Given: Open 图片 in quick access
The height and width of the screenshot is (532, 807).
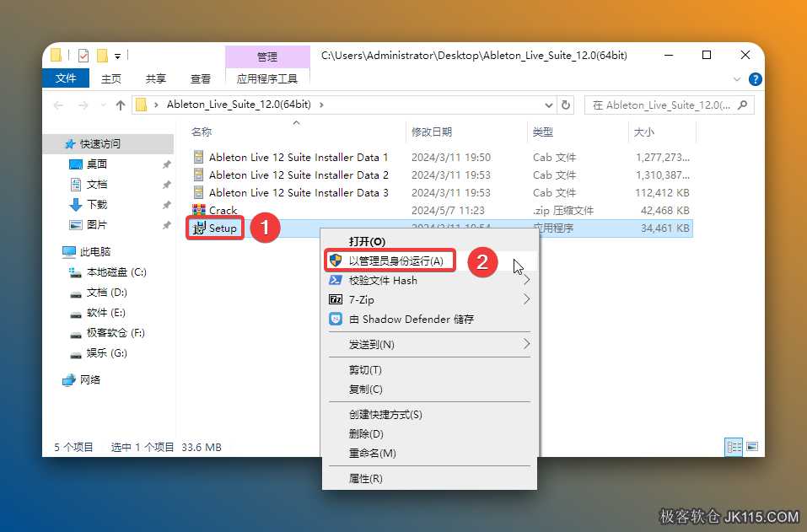Looking at the screenshot, I should tap(97, 225).
